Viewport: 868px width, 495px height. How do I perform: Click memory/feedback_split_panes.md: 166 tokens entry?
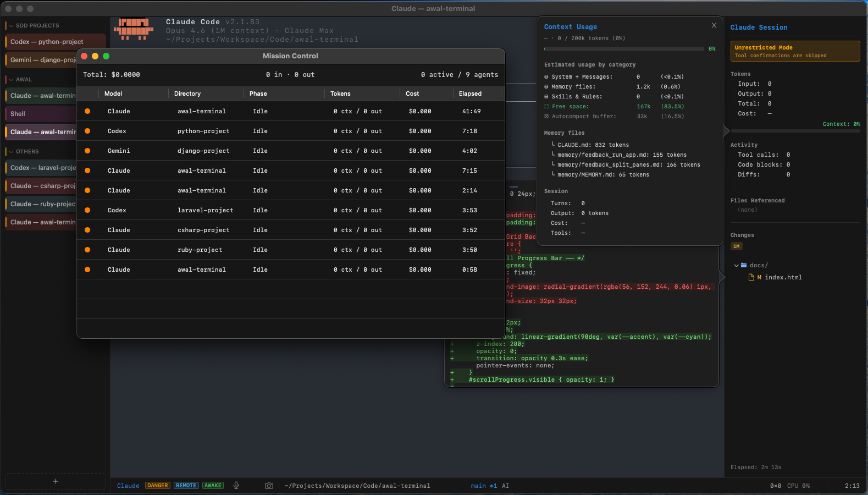[629, 165]
